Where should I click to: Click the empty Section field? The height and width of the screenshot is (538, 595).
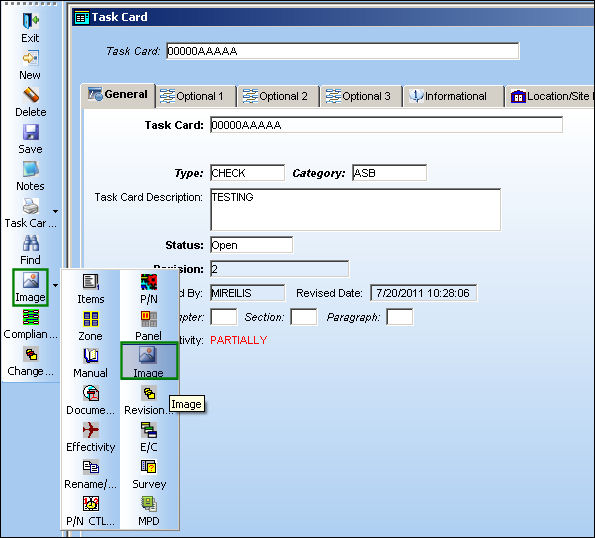(304, 317)
